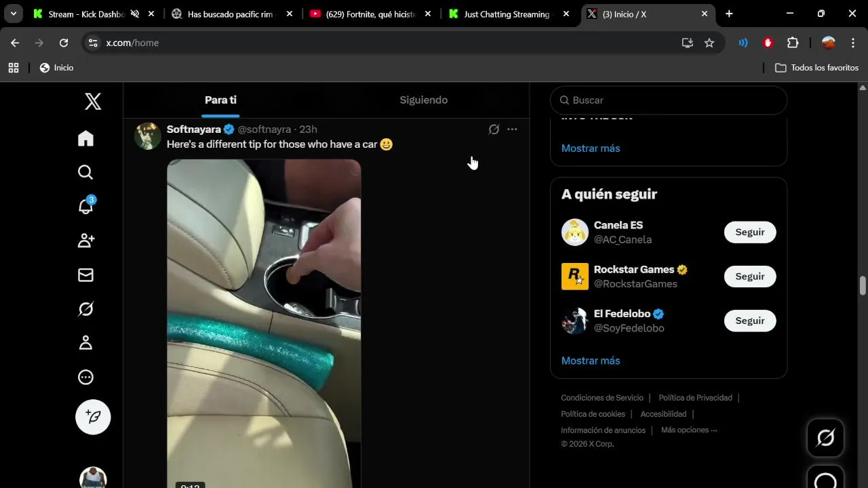This screenshot has height=488, width=868.
Task: Go back in browser history
Action: [x=15, y=43]
